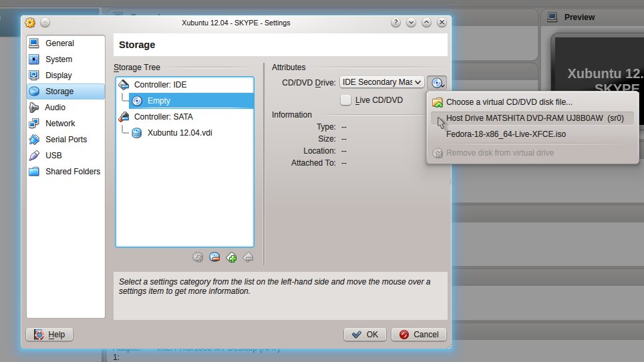Select Host Drive MATSHITA DVD-RAM entry
This screenshot has width=644, height=362.
532,118
